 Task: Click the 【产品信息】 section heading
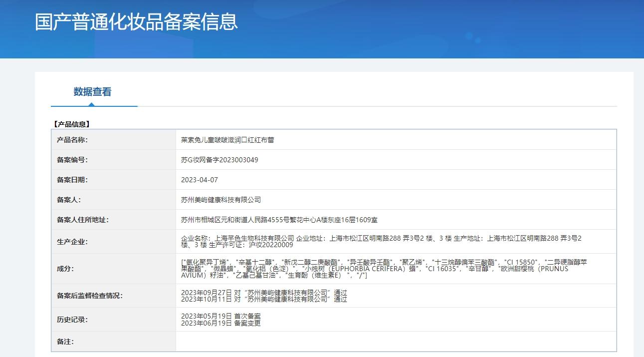point(71,124)
